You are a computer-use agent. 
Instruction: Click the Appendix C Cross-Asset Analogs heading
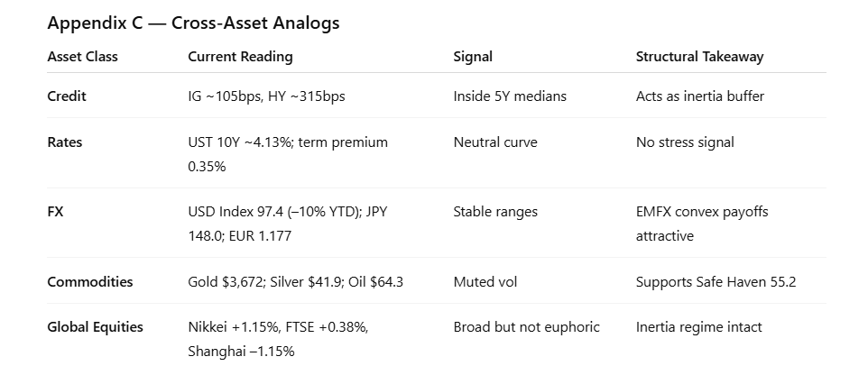click(193, 23)
